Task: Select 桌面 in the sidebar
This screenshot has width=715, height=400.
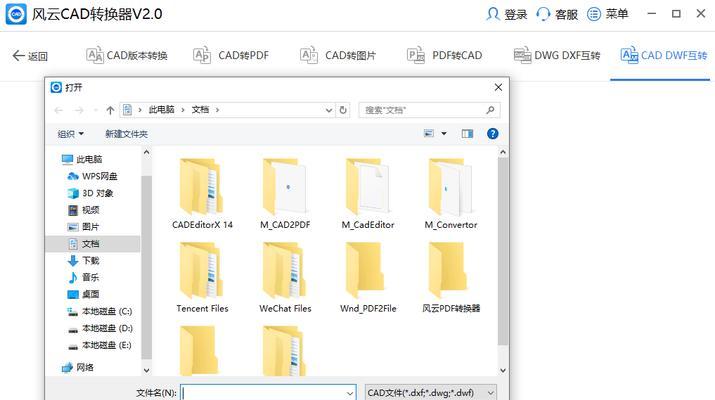Action: [x=84, y=294]
